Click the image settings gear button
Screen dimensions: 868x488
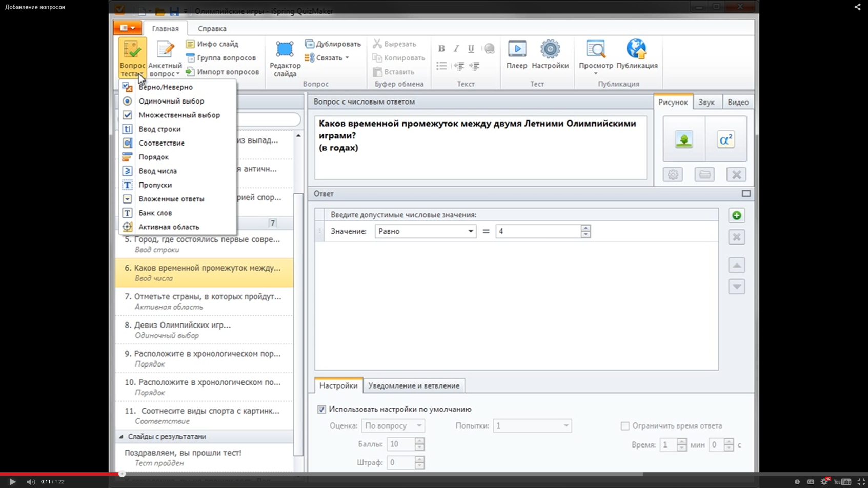(x=673, y=175)
